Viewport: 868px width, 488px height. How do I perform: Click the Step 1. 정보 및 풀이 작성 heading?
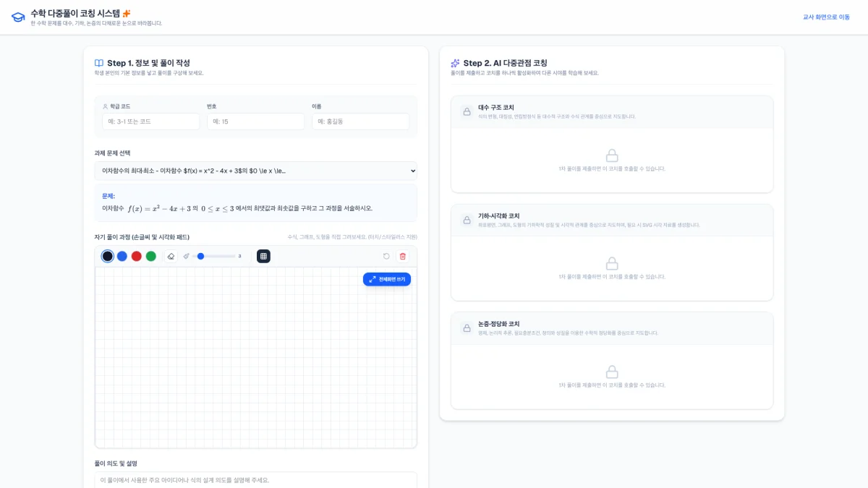click(x=148, y=63)
